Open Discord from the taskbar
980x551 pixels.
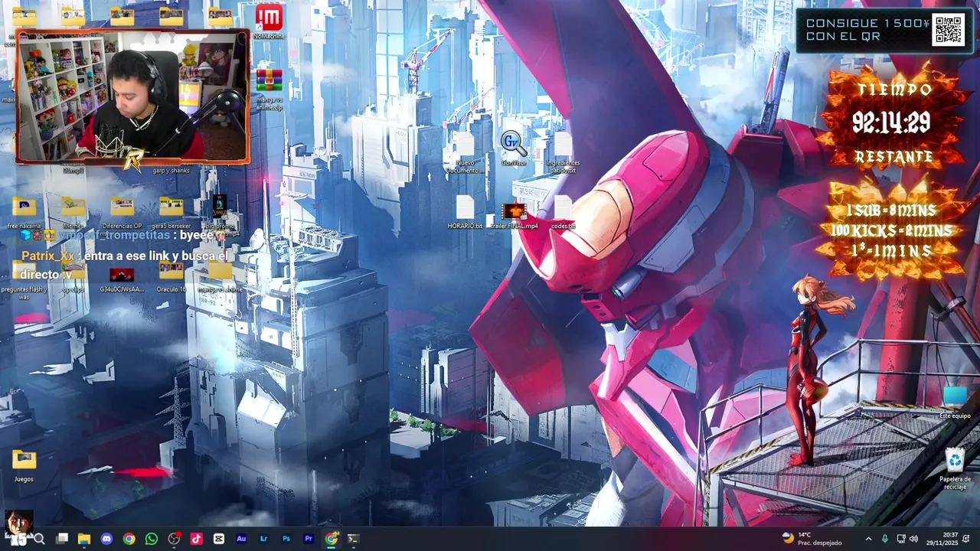pyautogui.click(x=106, y=539)
